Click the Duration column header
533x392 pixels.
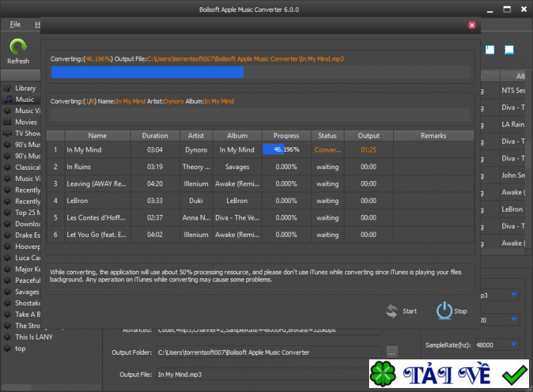click(155, 136)
